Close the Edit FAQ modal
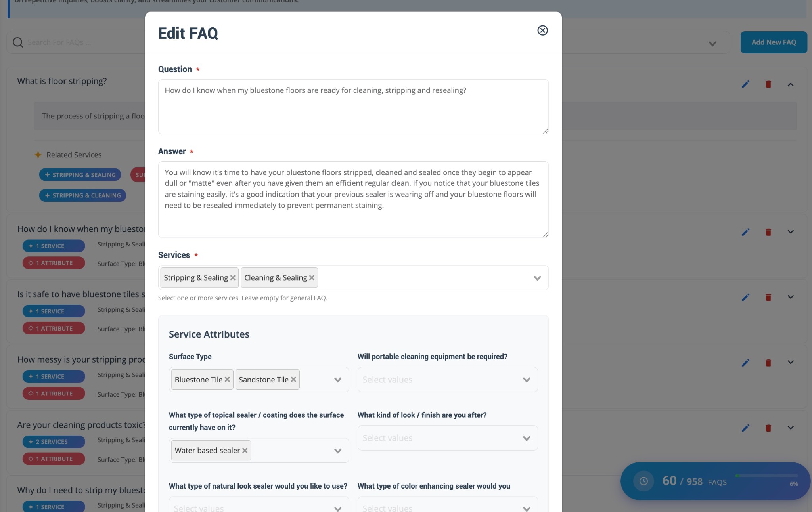This screenshot has width=812, height=512. click(542, 31)
